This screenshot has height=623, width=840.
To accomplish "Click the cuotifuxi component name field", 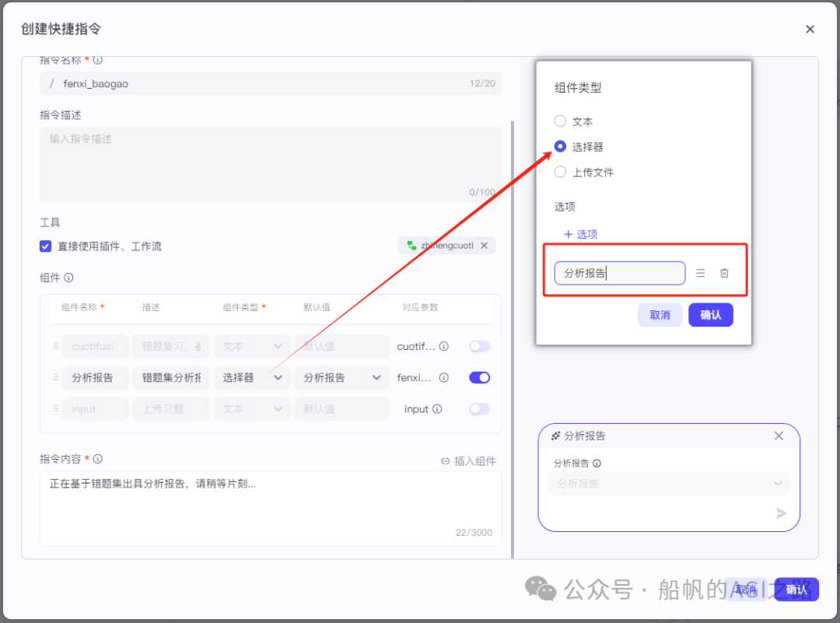I will pos(96,346).
